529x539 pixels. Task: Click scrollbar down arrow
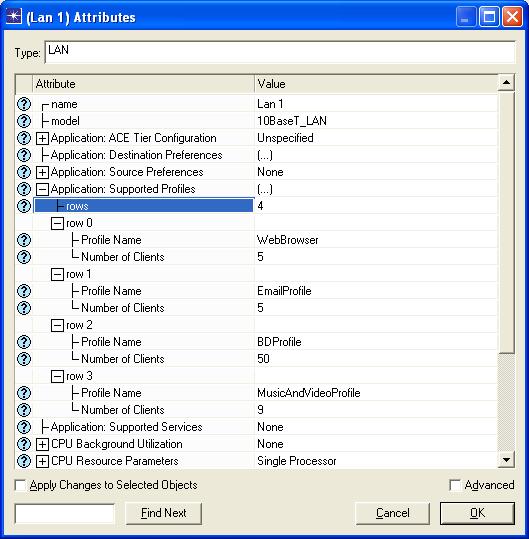coord(506,460)
